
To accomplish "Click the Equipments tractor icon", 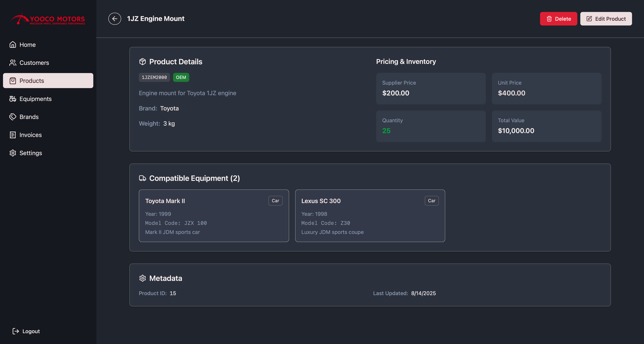I will coord(13,99).
